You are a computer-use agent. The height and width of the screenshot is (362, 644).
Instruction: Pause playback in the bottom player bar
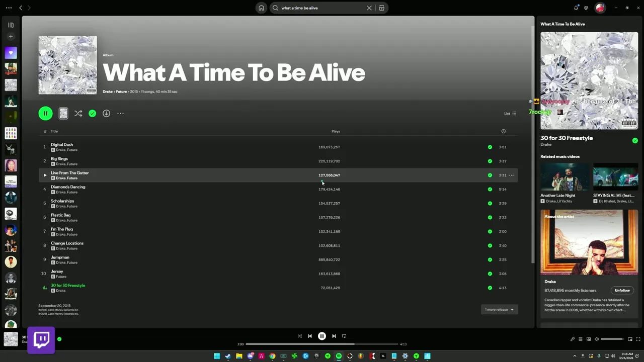(322, 336)
